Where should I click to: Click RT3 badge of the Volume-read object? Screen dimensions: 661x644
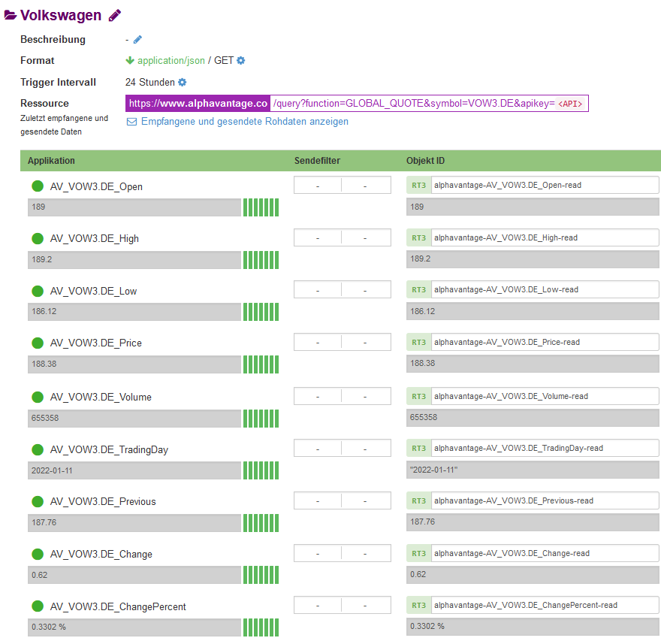(x=418, y=397)
